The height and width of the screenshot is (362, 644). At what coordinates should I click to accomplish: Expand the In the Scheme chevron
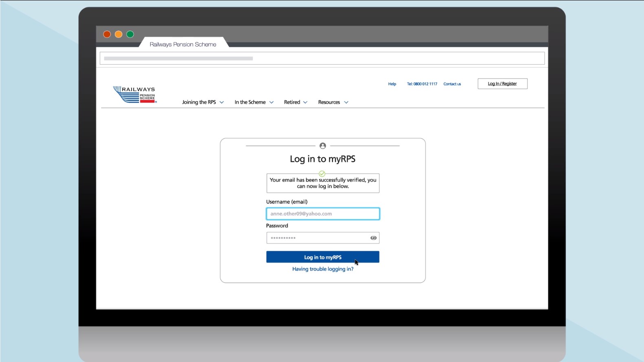271,102
